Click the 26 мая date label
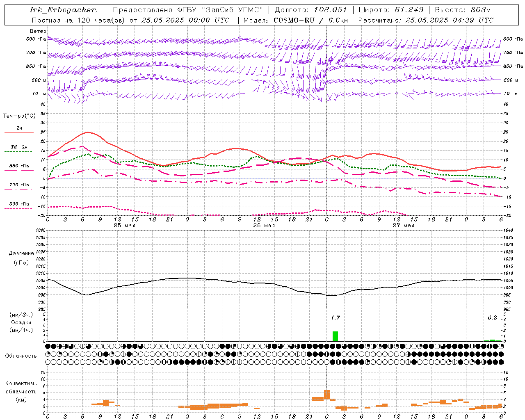The image size is (525, 420). (x=264, y=226)
